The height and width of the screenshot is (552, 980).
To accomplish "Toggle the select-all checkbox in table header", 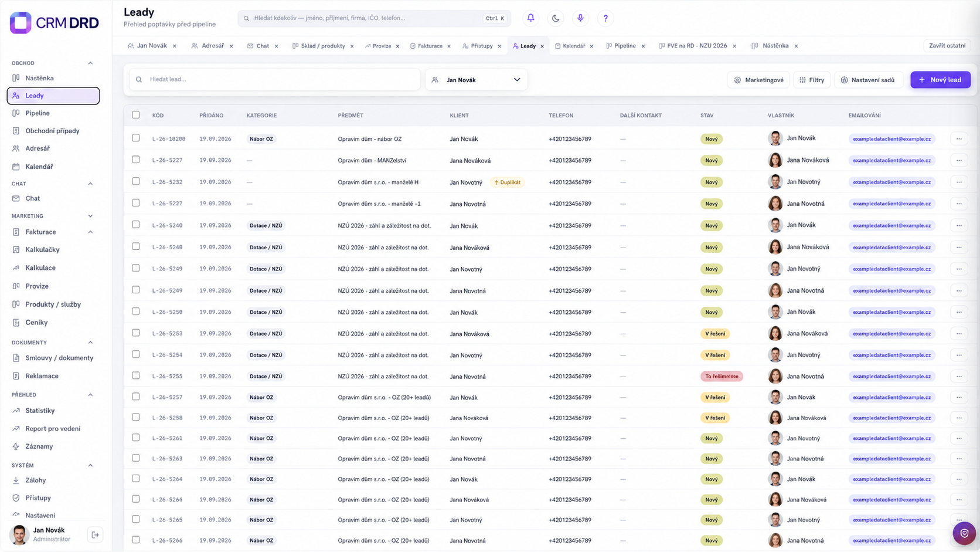I will 136,115.
